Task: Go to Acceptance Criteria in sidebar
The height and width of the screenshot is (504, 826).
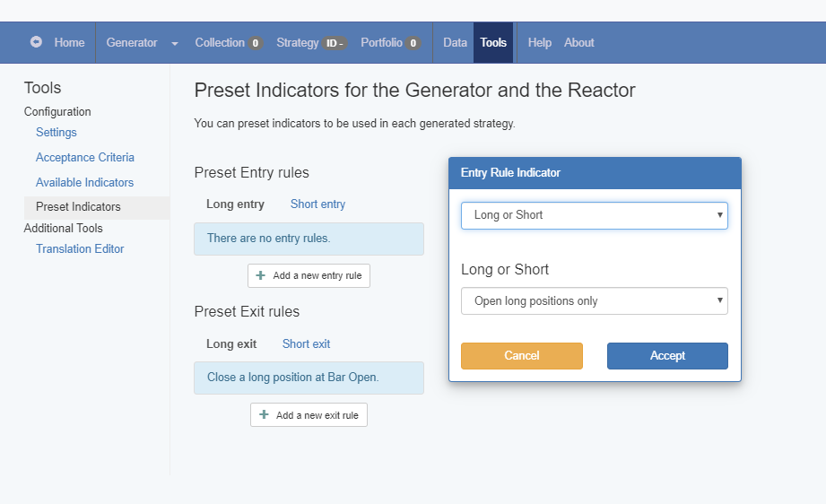Action: [85, 158]
